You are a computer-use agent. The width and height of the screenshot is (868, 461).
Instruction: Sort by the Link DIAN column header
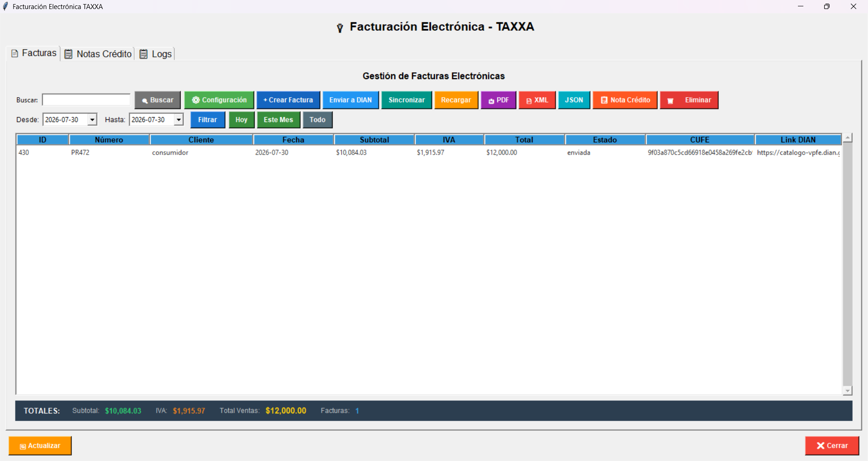[798, 140]
